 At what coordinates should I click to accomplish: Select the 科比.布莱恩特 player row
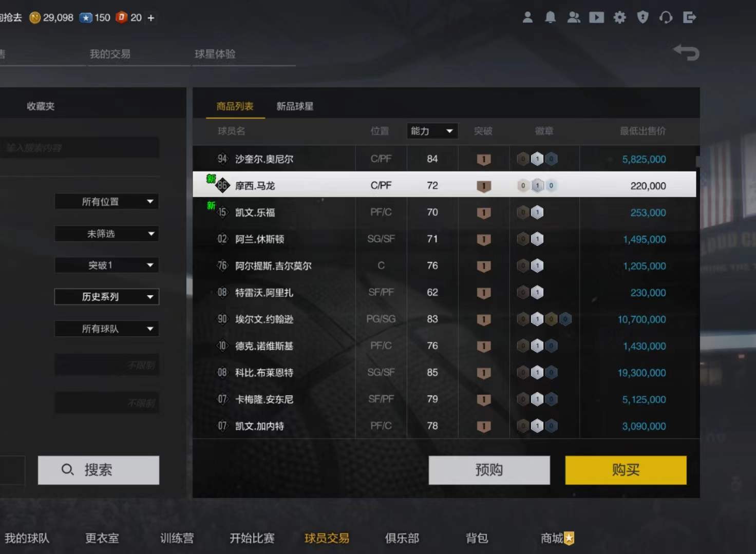coord(444,373)
